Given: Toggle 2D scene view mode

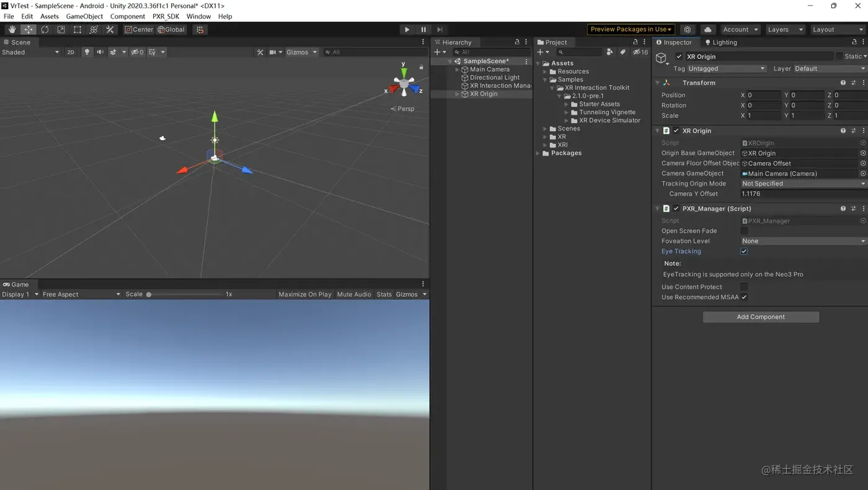Looking at the screenshot, I should click(x=71, y=52).
